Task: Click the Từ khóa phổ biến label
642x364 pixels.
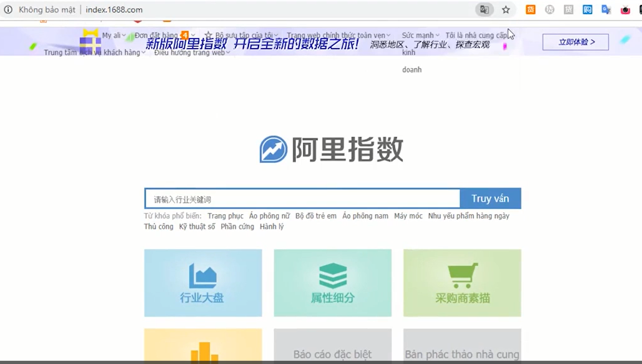Action: click(173, 216)
